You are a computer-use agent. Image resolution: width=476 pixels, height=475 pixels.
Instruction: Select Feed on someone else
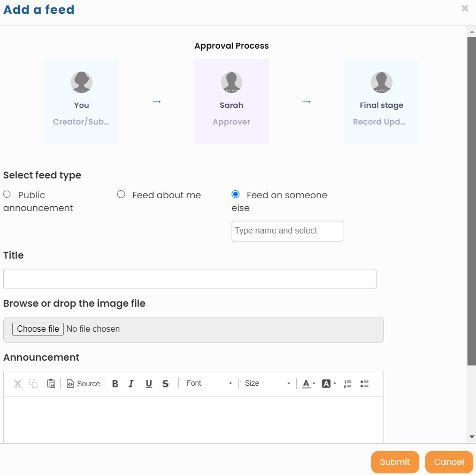[x=235, y=194]
